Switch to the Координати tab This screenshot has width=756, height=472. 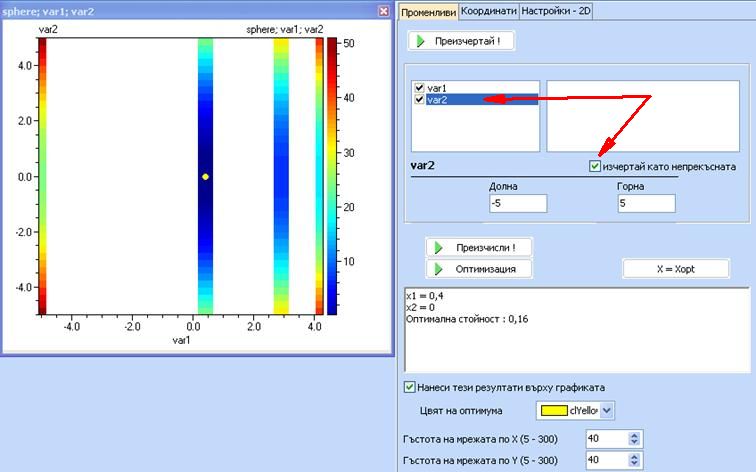[x=489, y=10]
